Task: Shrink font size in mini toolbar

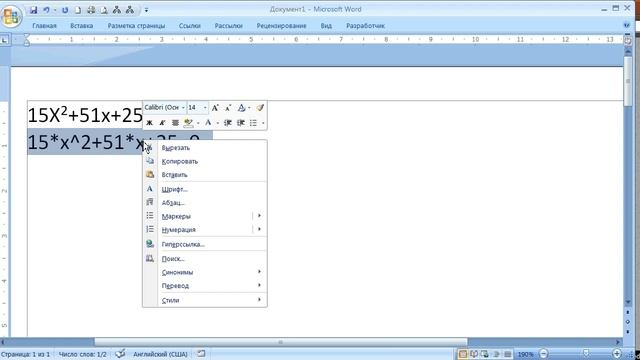Action: pyautogui.click(x=228, y=108)
